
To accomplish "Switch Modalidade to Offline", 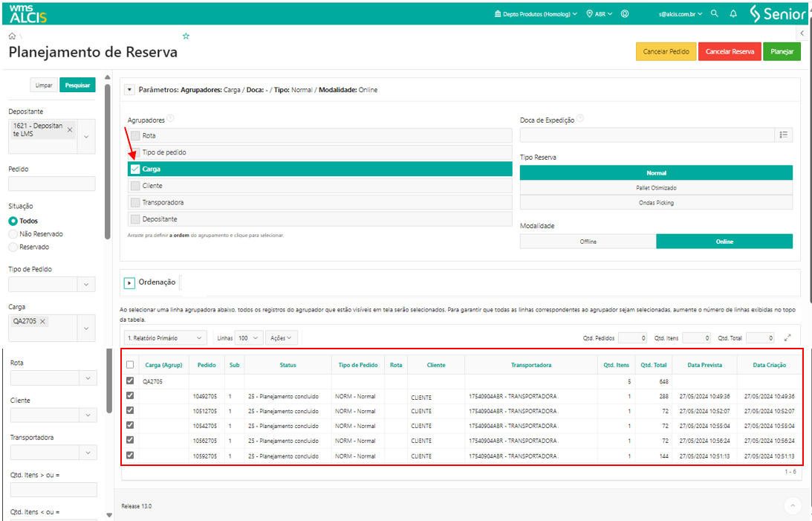I will [588, 242].
